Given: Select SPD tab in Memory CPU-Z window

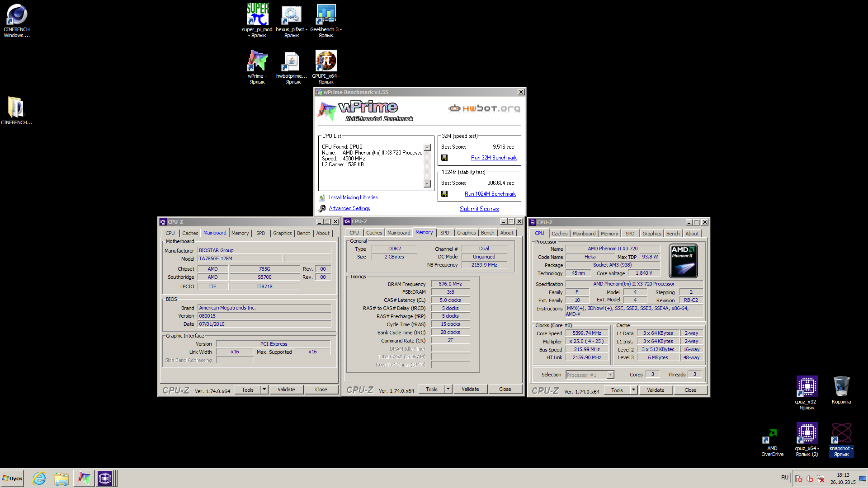Looking at the screenshot, I should (444, 233).
